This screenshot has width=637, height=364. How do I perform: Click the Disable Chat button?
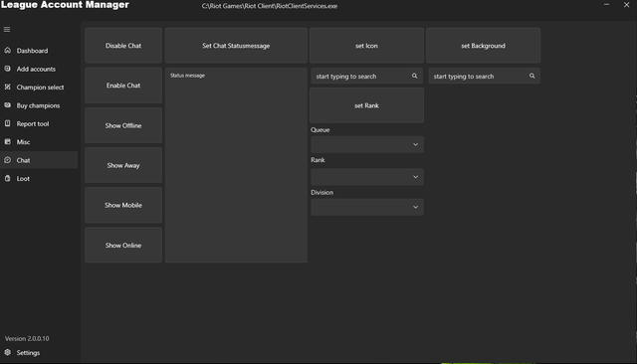tap(123, 46)
